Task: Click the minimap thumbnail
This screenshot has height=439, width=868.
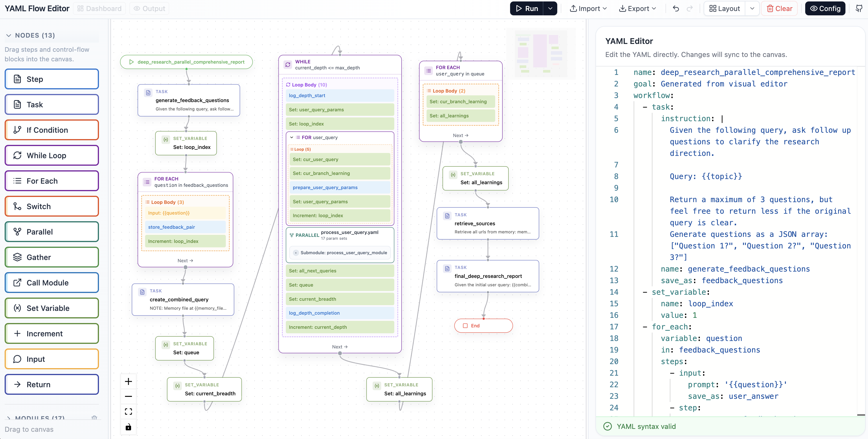Action: [541, 53]
